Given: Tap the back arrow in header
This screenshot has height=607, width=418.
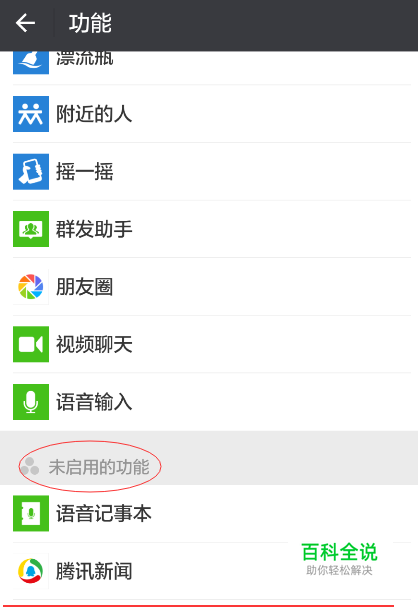Looking at the screenshot, I should coord(26,23).
